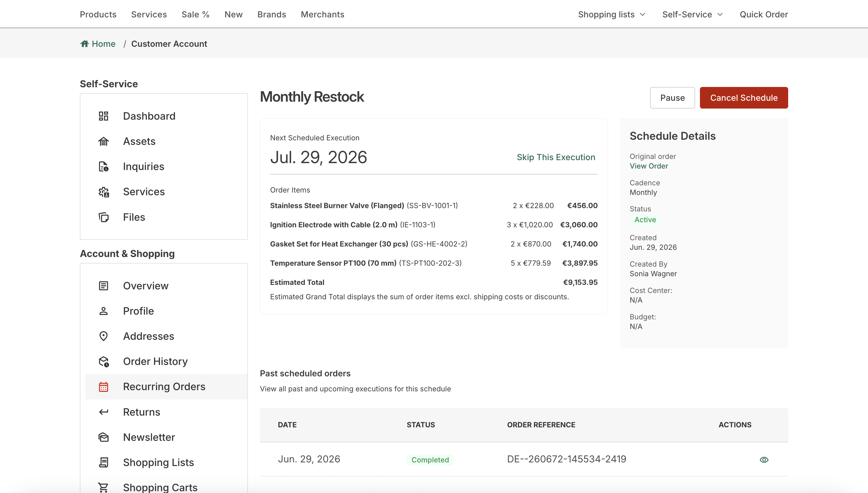
Task: Click the Jul. 29, 2026 execution date
Action: 318,157
